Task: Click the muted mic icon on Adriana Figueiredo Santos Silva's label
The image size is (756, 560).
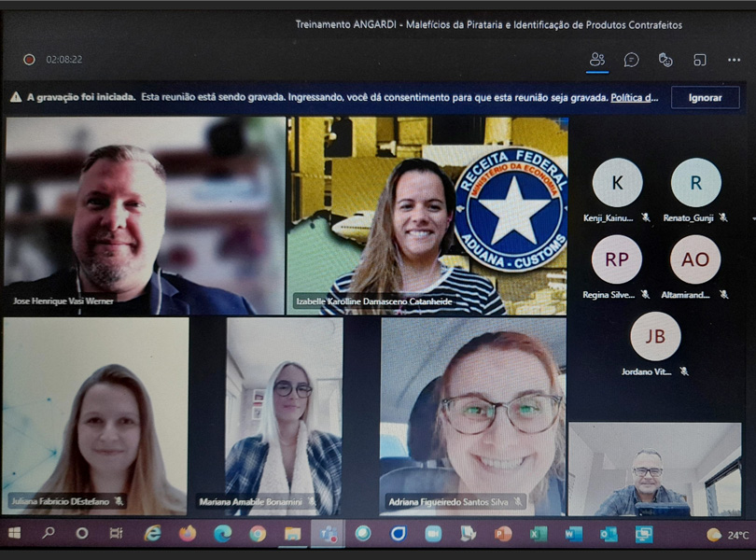Action: pos(518,501)
